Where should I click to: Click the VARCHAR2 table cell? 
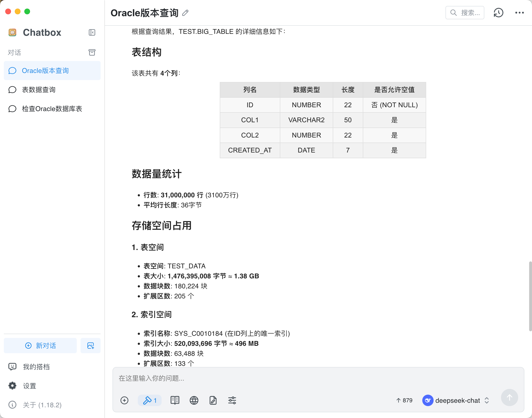[x=306, y=120]
